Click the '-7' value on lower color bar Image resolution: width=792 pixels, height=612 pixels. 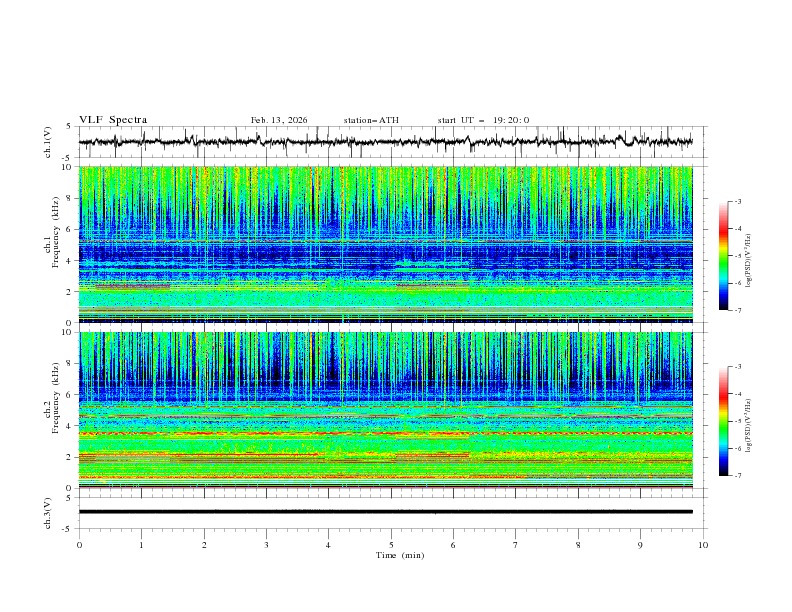click(x=737, y=476)
